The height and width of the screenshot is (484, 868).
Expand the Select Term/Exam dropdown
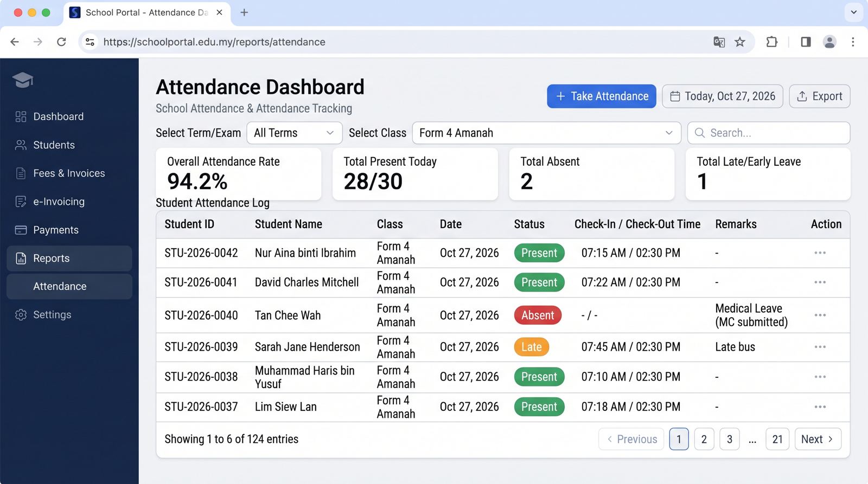click(x=295, y=133)
